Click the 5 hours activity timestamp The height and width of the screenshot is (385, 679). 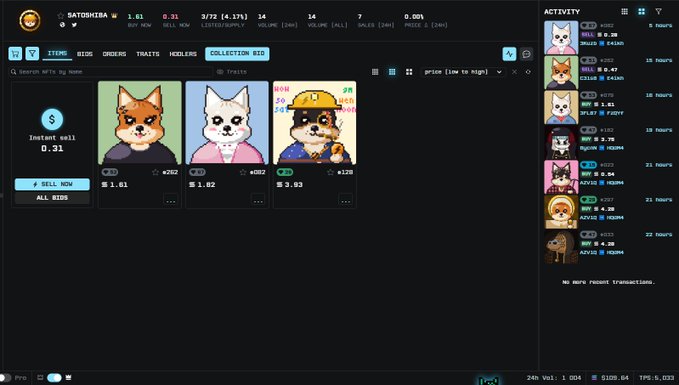tap(660, 26)
